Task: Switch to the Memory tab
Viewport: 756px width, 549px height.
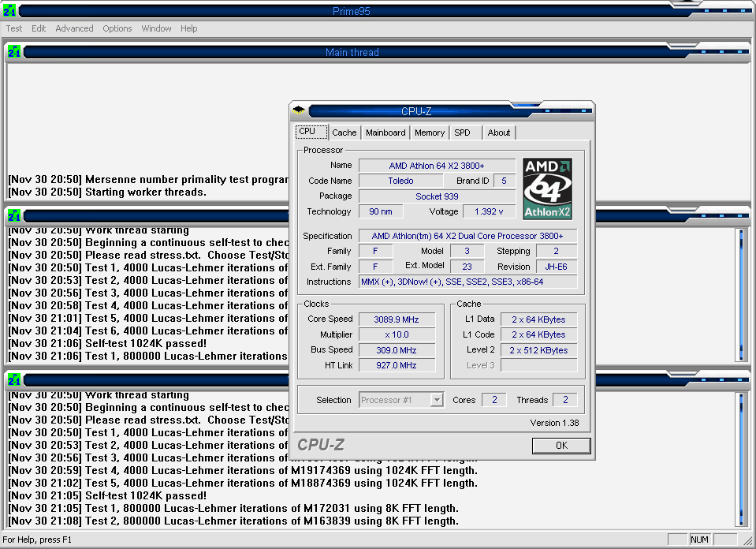Action: (x=430, y=133)
